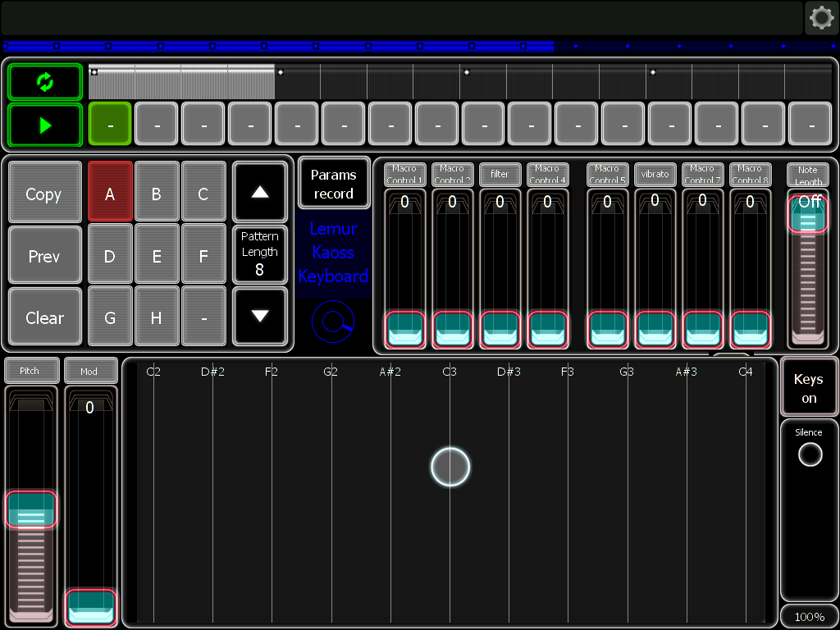This screenshot has width=840, height=630.
Task: Click the Copy button
Action: point(44,194)
